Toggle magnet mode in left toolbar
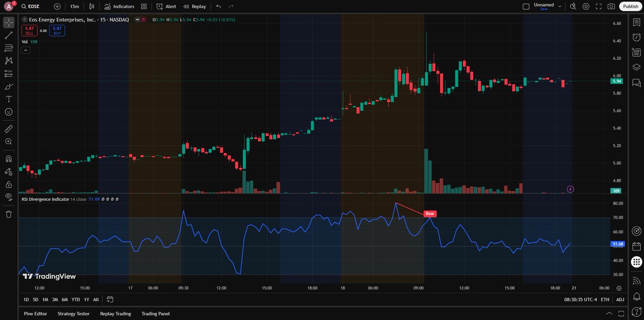 9,159
